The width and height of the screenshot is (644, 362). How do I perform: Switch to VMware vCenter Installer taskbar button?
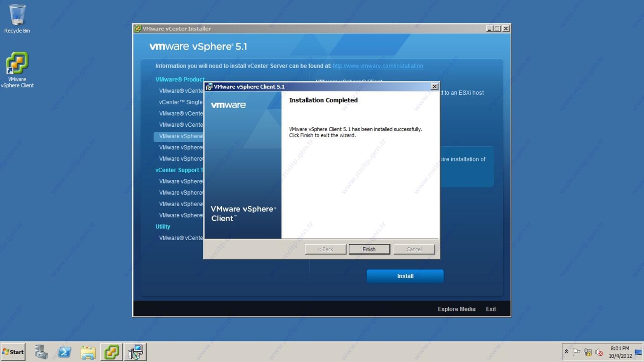pyautogui.click(x=112, y=352)
